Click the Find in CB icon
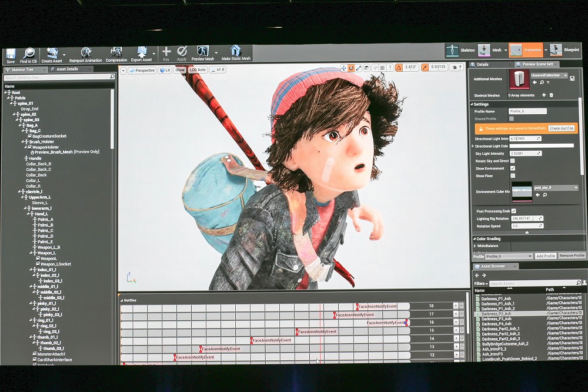Image resolution: width=588 pixels, height=392 pixels. [28, 55]
